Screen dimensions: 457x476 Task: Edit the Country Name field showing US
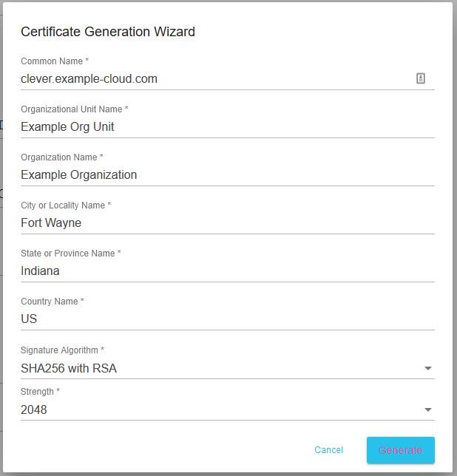coord(228,319)
